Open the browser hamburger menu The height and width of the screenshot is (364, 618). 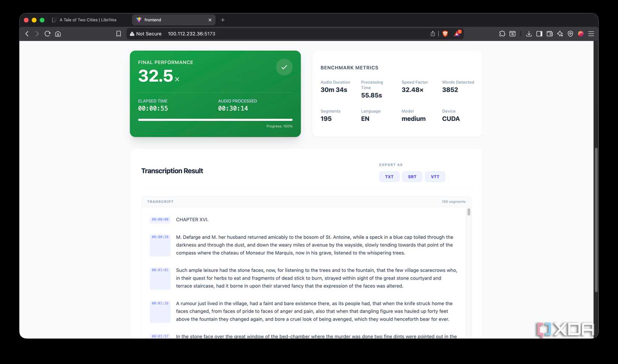pos(591,34)
